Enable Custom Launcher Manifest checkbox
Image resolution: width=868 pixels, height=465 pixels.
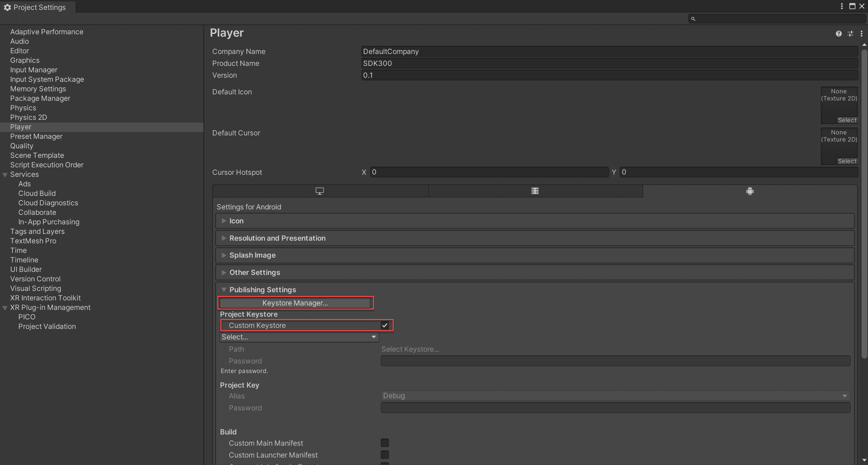pos(384,455)
